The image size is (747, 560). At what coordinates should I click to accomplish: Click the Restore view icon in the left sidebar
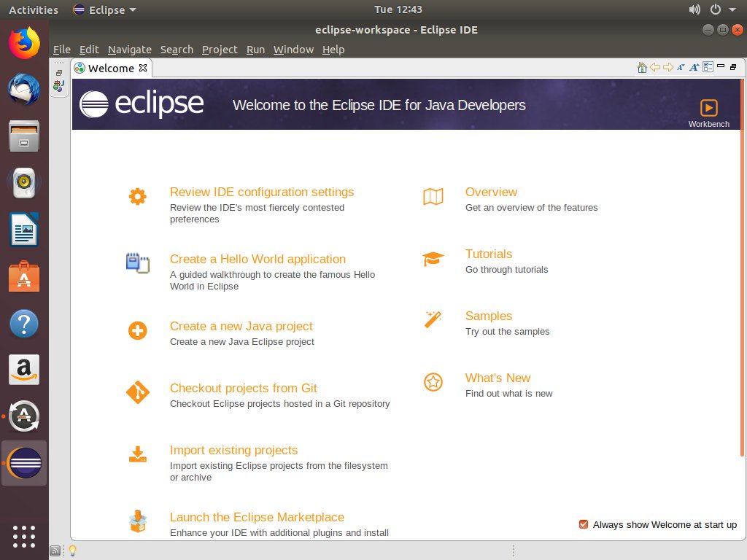point(59,72)
